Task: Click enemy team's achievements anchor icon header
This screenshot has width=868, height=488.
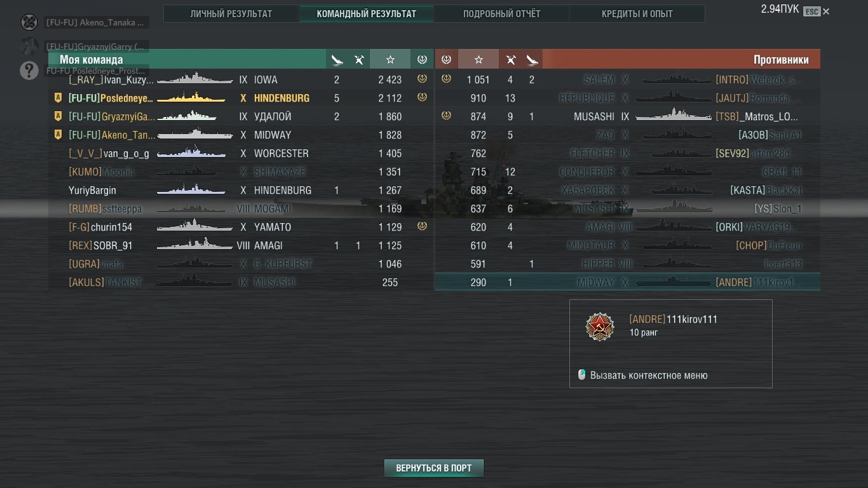Action: pyautogui.click(x=446, y=60)
